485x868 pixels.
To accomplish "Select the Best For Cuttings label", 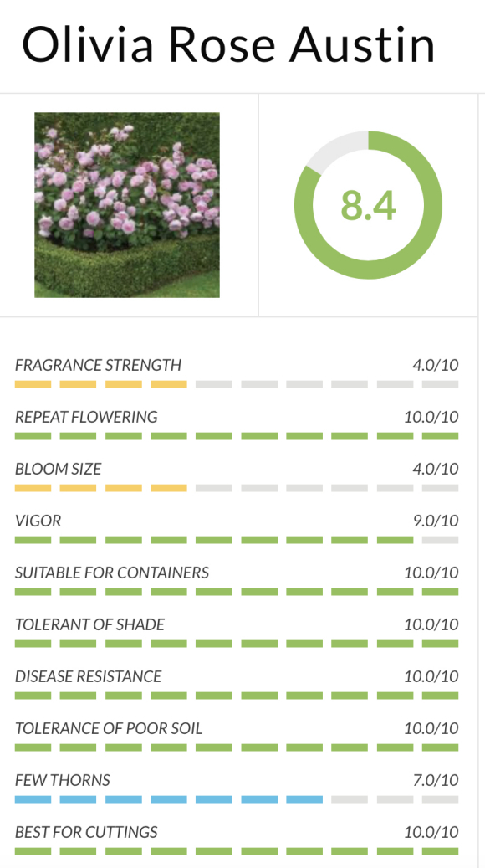I will click(86, 832).
